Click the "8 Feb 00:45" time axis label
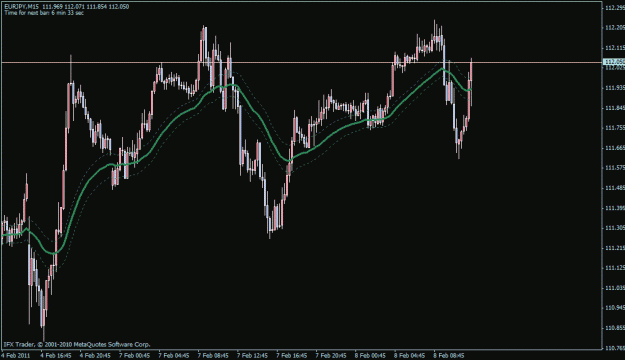Screen dimensions: 625x360 click(x=370, y=355)
